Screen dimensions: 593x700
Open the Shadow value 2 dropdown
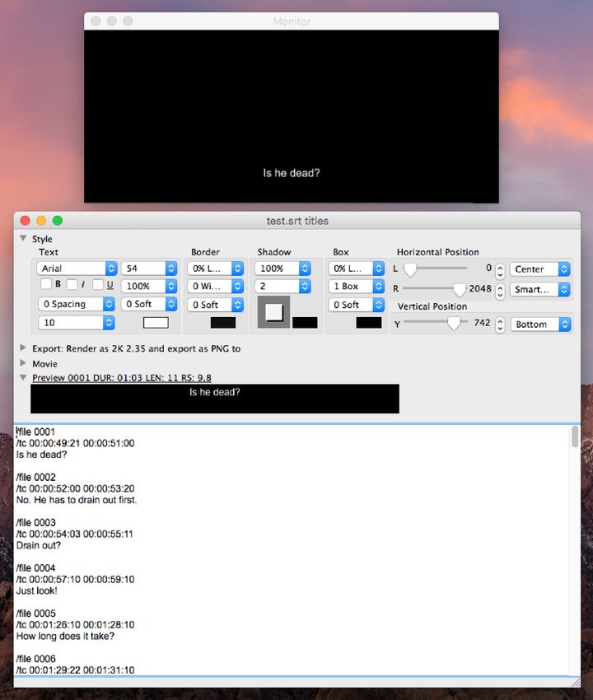282,286
